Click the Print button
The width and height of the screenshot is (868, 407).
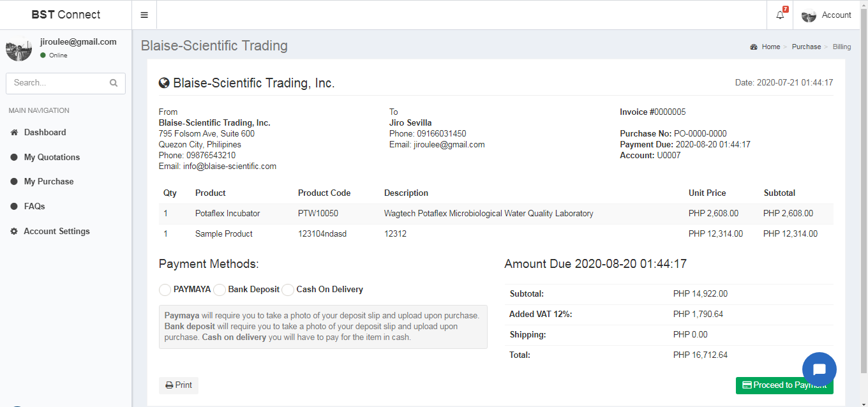pyautogui.click(x=179, y=385)
